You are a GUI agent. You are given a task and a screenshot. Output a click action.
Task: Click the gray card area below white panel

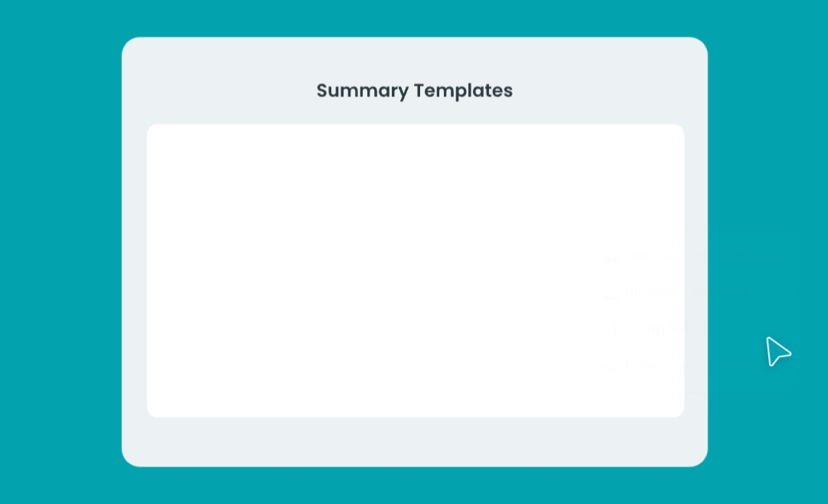[x=414, y=442]
